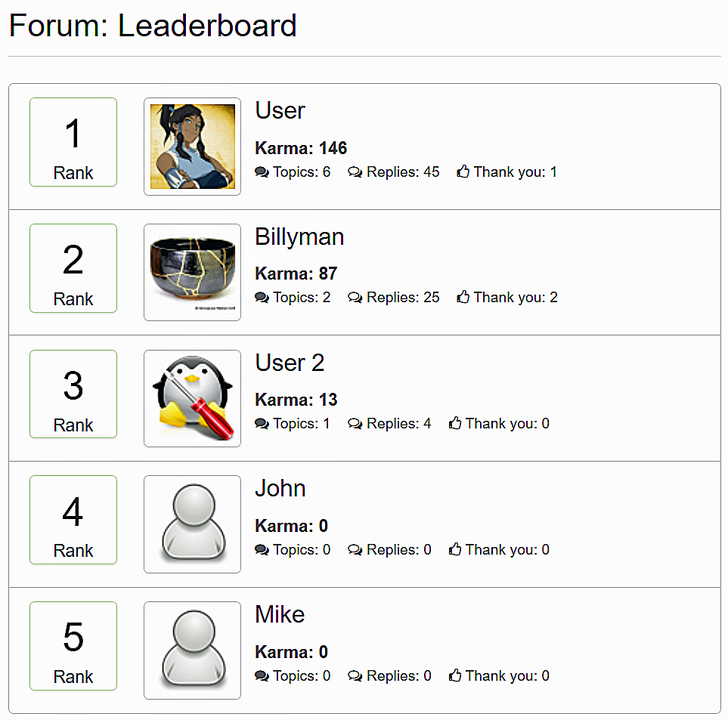Open Billyman's bowl avatar

point(192,272)
